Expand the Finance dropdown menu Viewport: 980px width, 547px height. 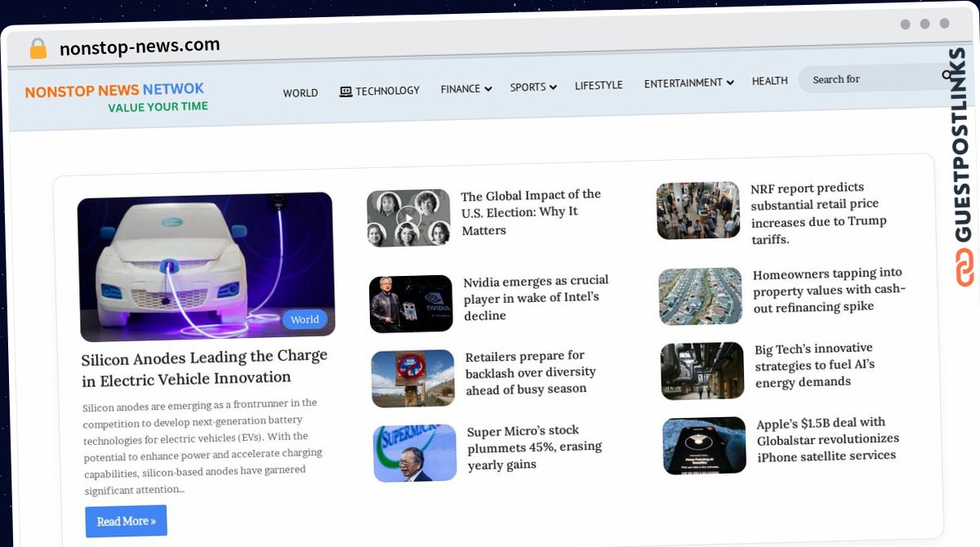point(465,88)
